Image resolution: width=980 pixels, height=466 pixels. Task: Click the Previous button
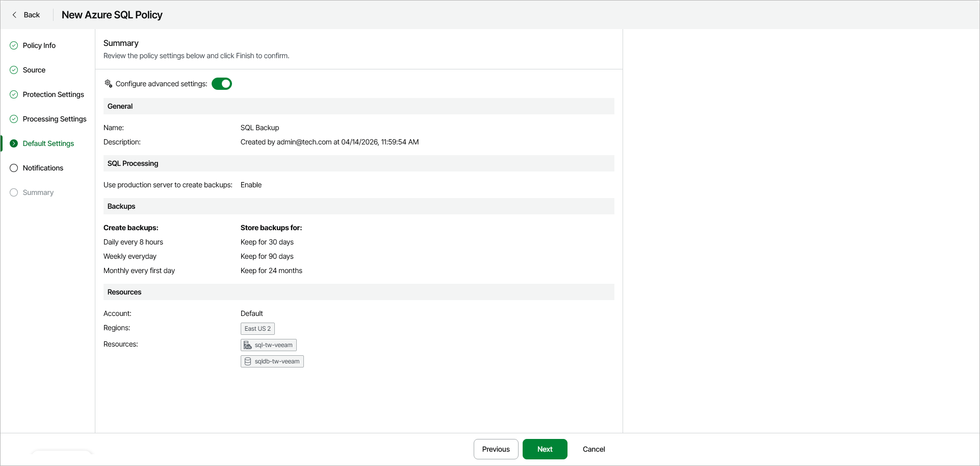(496, 449)
